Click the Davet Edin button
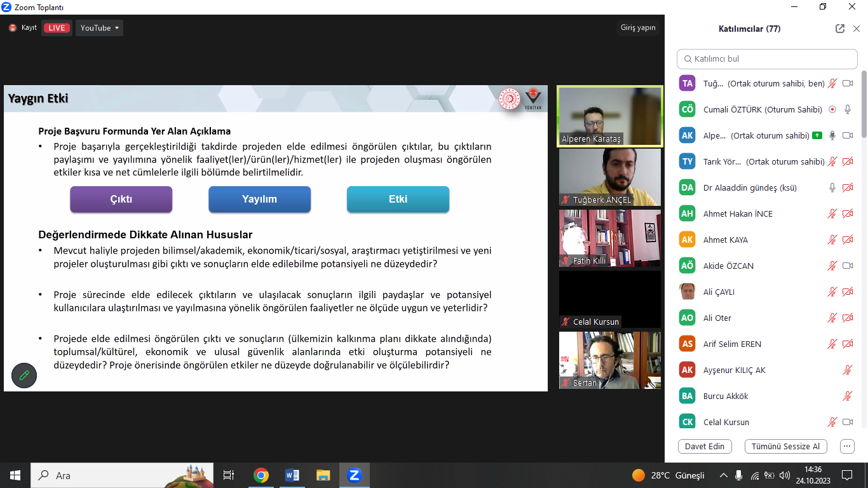This screenshot has height=488, width=868. point(705,446)
